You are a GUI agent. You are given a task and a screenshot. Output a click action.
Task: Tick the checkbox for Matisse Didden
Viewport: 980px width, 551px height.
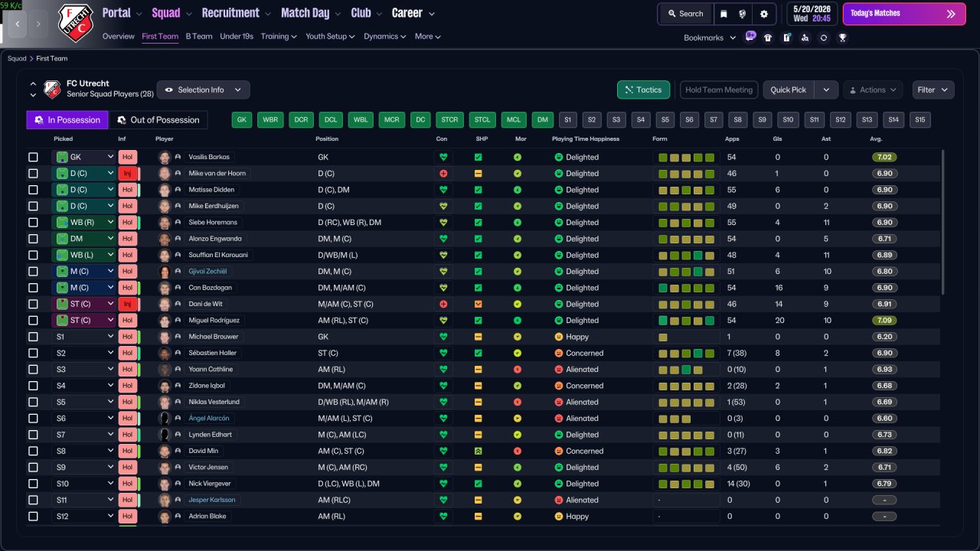(x=33, y=190)
